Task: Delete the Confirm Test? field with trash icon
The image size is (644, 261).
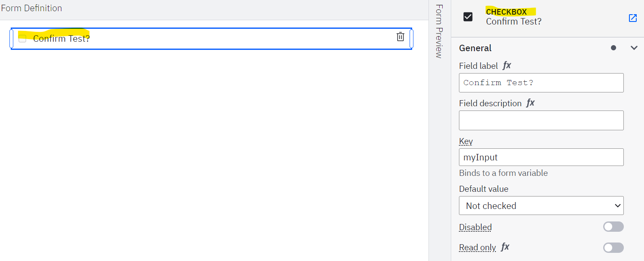Action: 400,37
